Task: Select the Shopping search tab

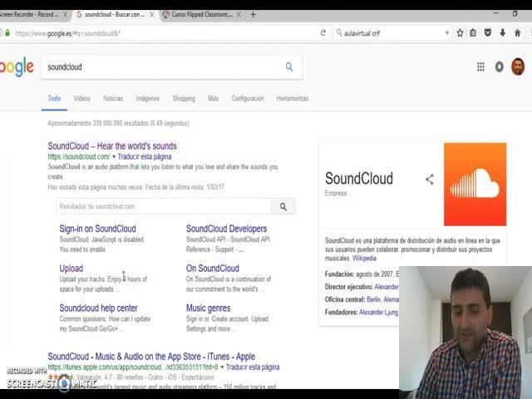Action: (184, 98)
